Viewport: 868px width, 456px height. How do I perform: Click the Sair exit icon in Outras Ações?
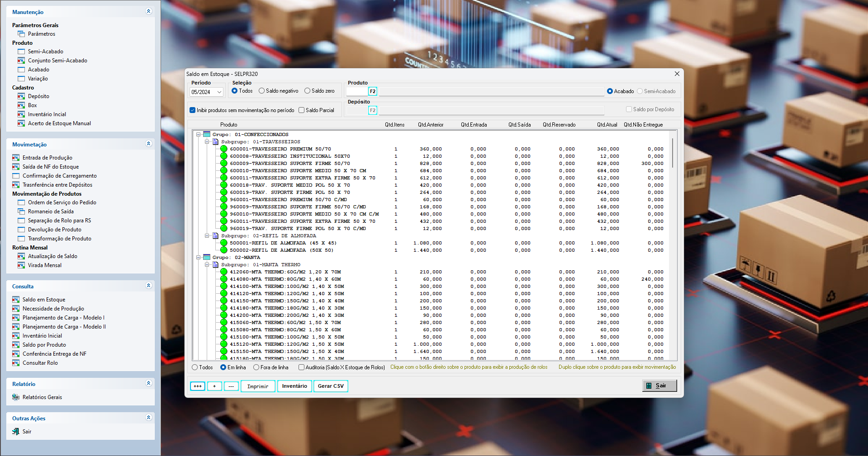pyautogui.click(x=16, y=432)
